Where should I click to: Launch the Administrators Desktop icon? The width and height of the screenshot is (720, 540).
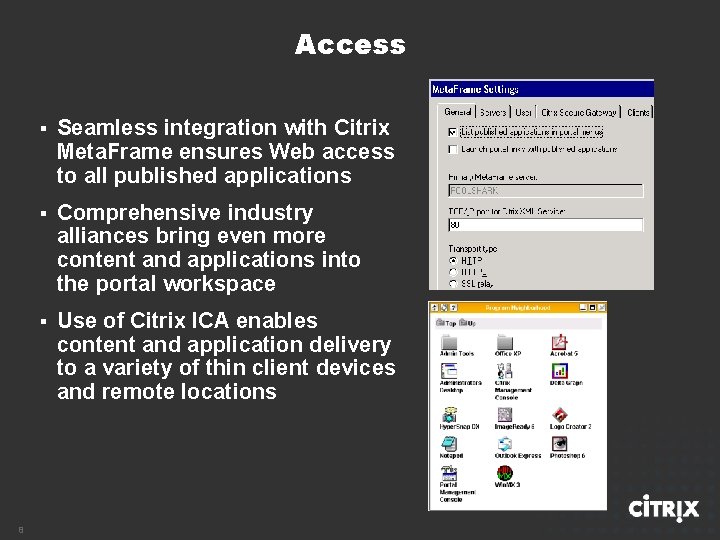tap(449, 371)
